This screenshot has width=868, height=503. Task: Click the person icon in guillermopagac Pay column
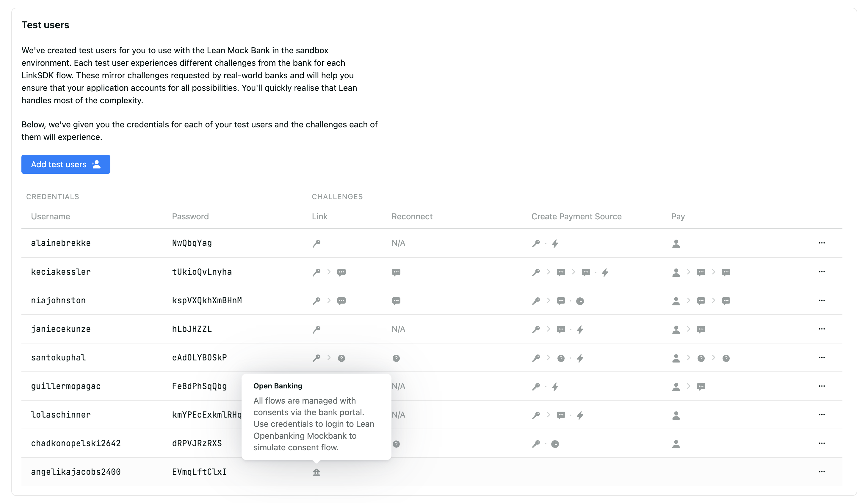point(676,387)
